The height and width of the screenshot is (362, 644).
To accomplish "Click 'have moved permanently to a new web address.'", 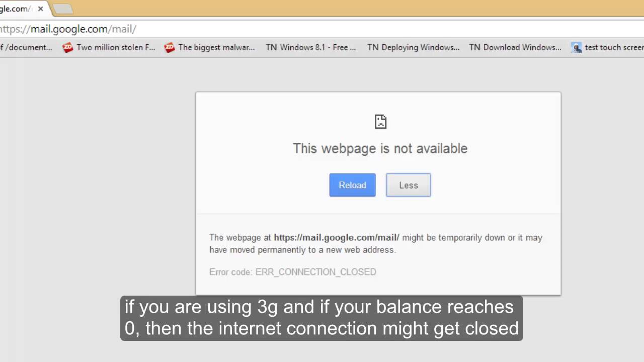I will coord(303,250).
